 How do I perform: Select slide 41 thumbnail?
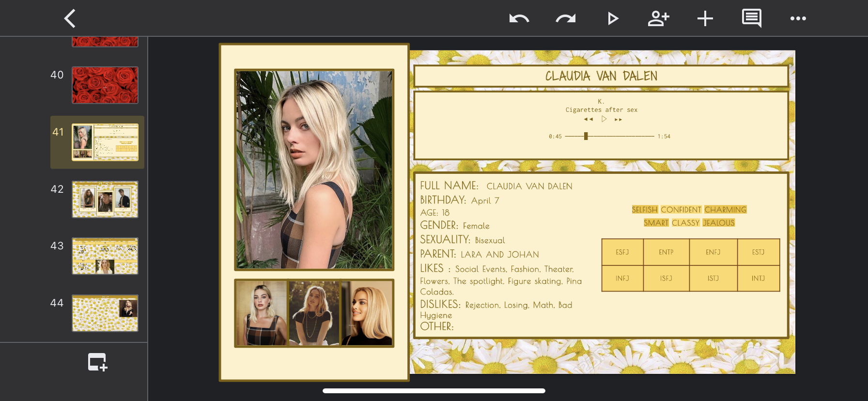click(x=105, y=142)
